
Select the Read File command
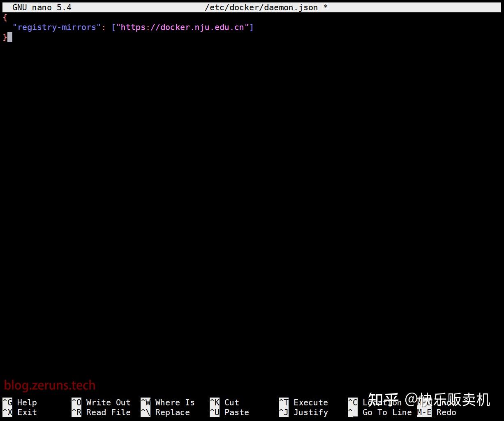[108, 412]
